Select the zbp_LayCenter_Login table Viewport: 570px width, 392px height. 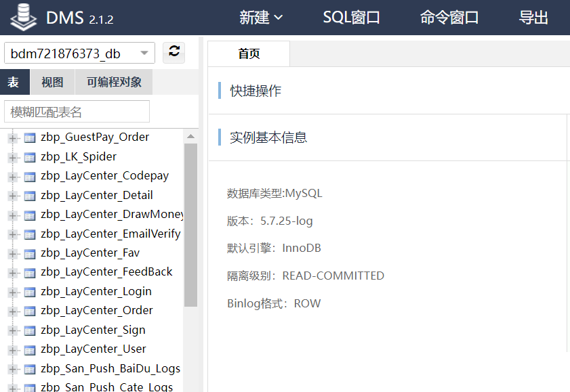pos(96,291)
